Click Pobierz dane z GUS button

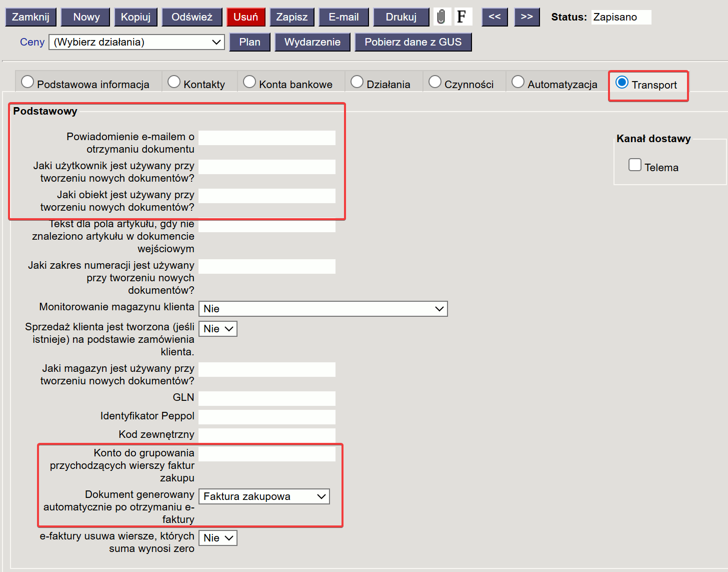[x=413, y=43]
